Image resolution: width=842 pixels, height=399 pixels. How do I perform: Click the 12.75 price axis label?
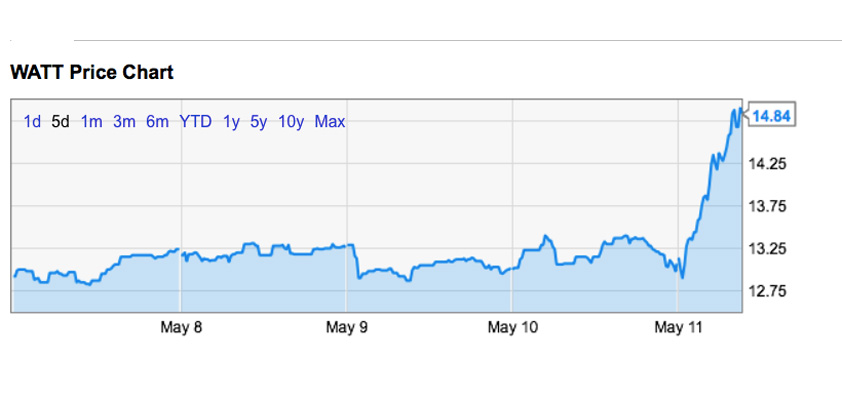(x=767, y=291)
